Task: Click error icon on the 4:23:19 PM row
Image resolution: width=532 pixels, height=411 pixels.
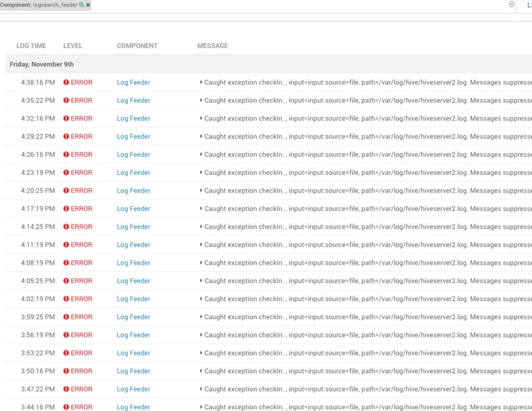Action: coord(66,172)
